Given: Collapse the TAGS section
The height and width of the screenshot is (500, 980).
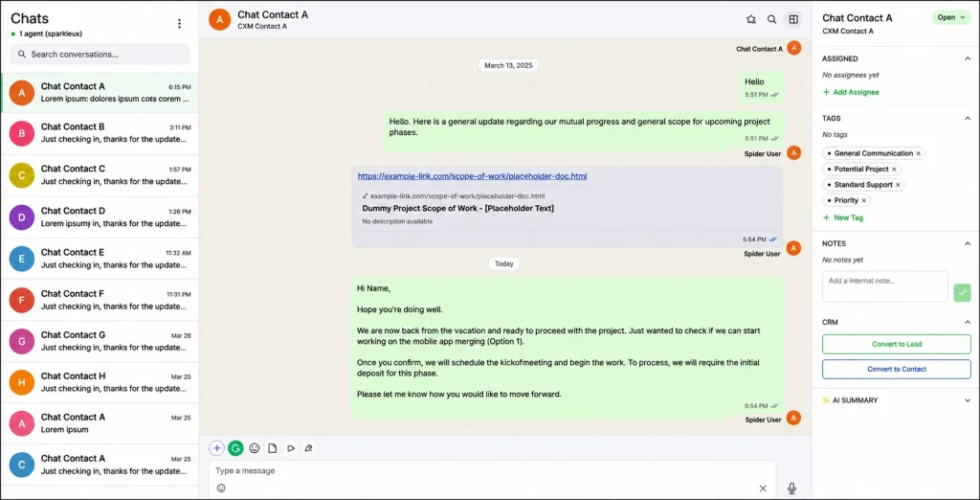Looking at the screenshot, I should [968, 118].
